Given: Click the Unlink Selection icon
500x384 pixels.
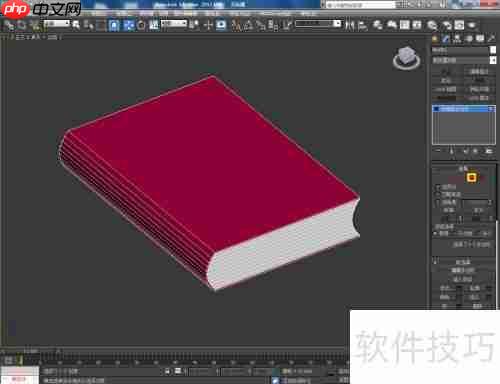Looking at the screenshot, I should point(22,25).
